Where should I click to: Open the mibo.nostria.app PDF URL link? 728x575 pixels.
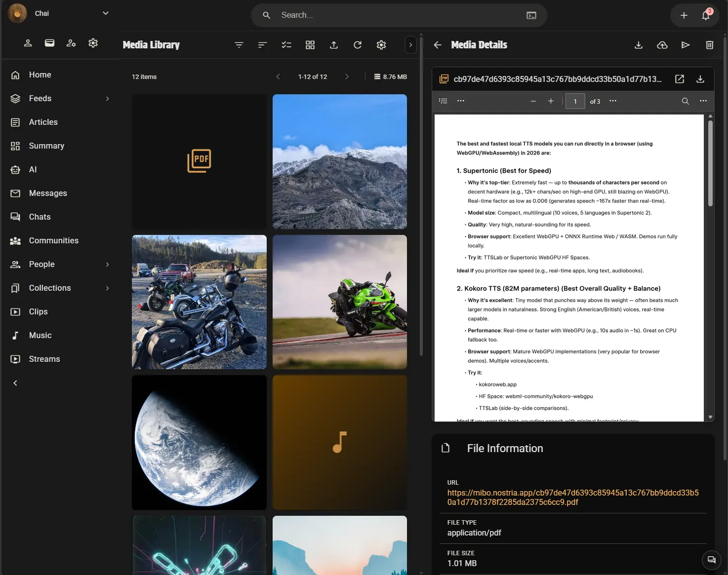(x=573, y=498)
